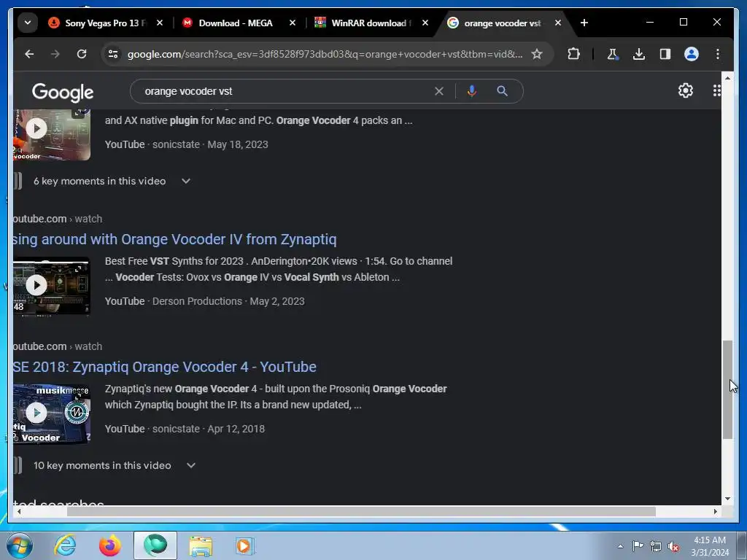
Task: Open Orange Vocoder IV from Zynaptiq result
Action: (175, 239)
